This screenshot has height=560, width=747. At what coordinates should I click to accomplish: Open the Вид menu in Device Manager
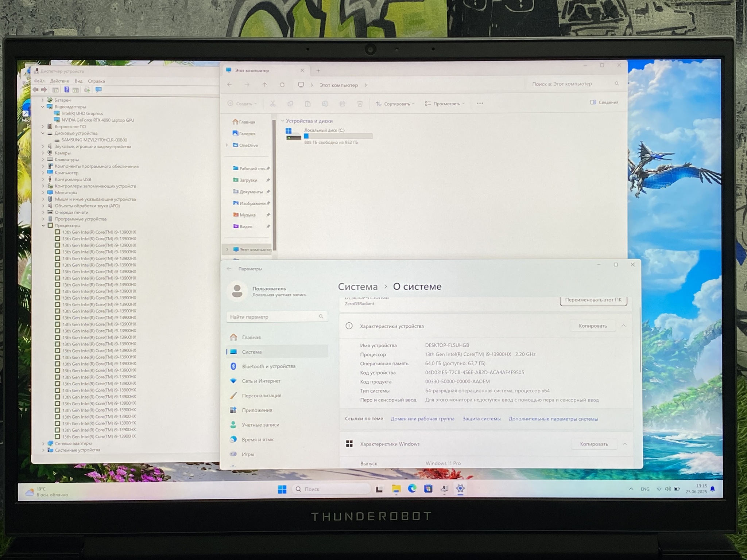click(x=78, y=81)
